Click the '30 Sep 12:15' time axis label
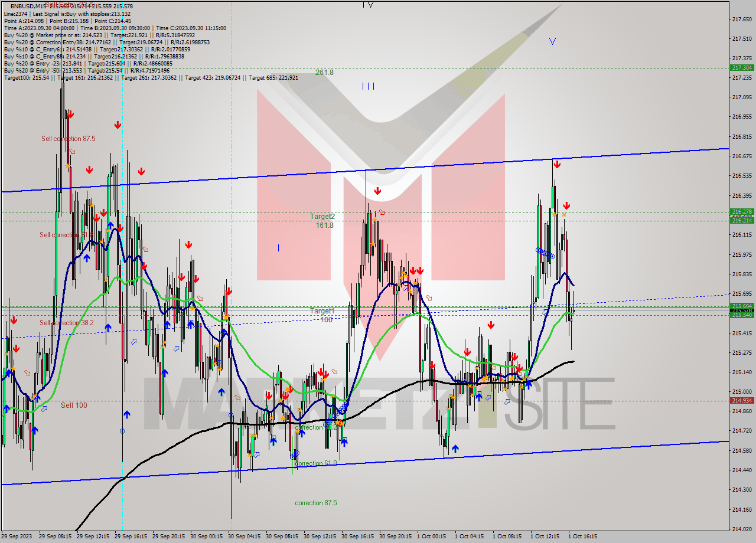The image size is (756, 543). point(320,537)
